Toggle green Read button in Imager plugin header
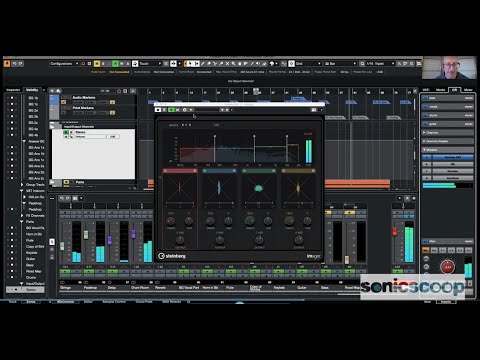 point(171,110)
